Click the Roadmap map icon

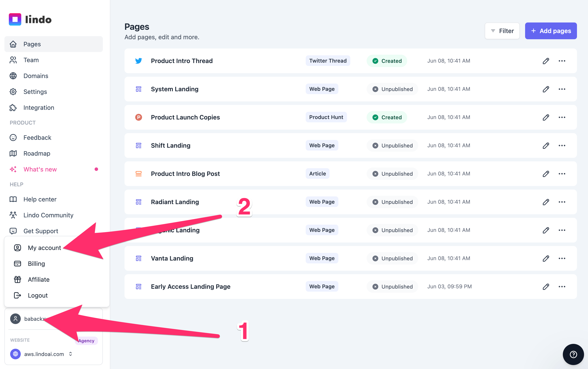pos(13,153)
